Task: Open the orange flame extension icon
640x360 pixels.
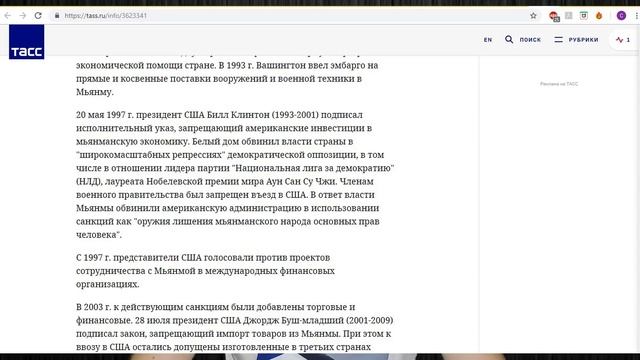Action: point(599,16)
